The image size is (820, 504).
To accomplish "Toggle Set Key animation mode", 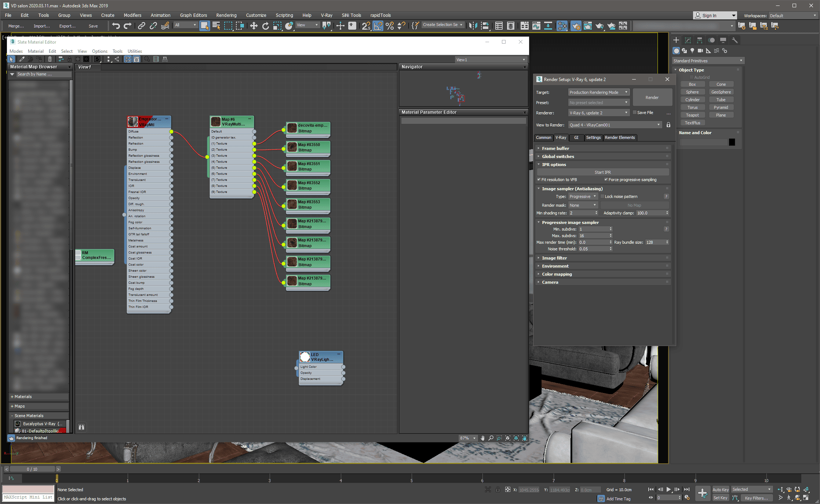I will tap(721, 498).
